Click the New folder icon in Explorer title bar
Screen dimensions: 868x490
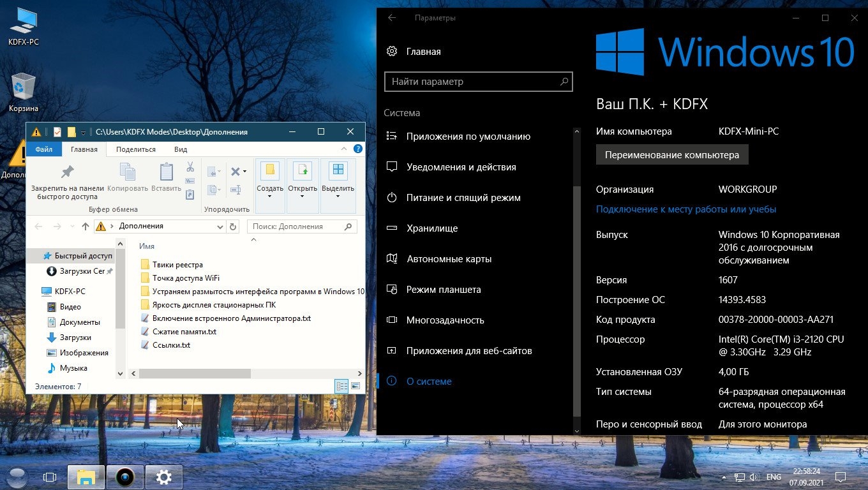click(x=71, y=132)
